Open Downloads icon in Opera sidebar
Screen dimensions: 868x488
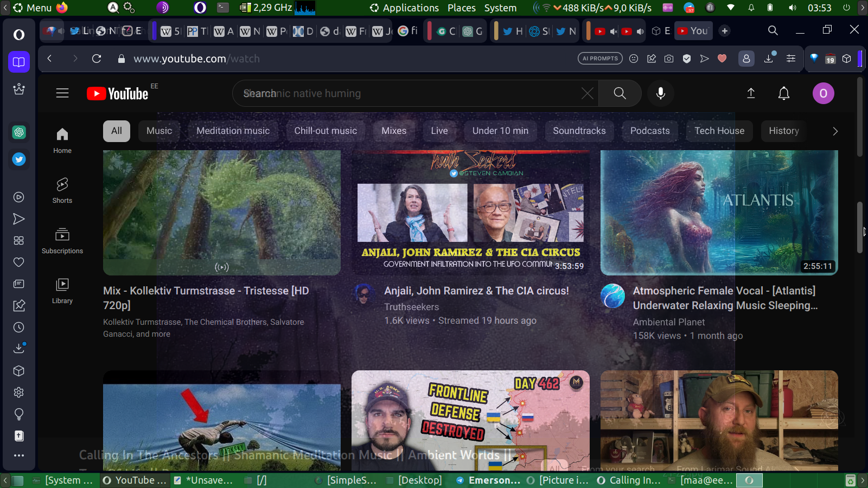point(19,348)
